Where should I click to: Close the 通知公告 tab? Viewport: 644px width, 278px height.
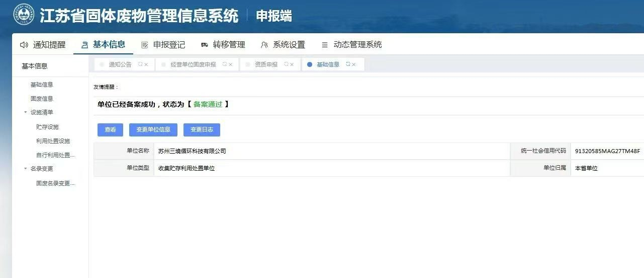pyautogui.click(x=146, y=65)
